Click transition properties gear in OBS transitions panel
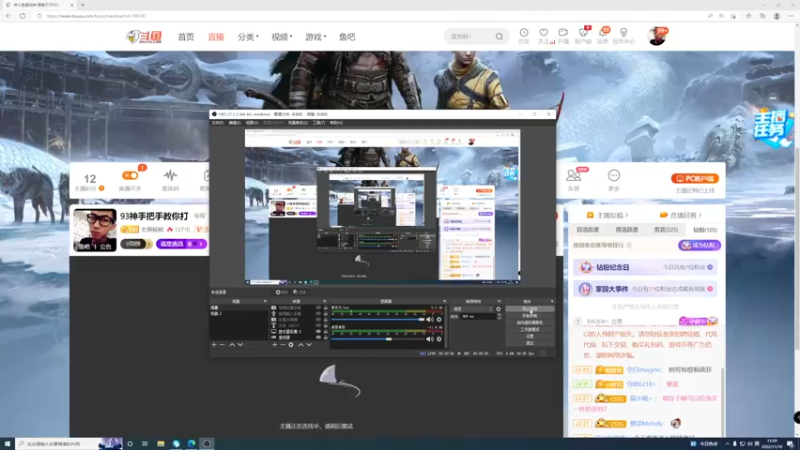 (498, 309)
